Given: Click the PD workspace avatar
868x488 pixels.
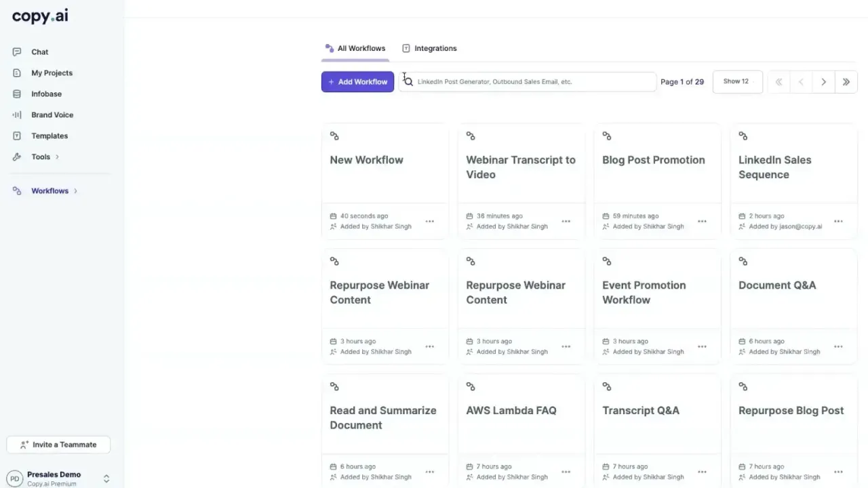Looking at the screenshot, I should pos(14,479).
